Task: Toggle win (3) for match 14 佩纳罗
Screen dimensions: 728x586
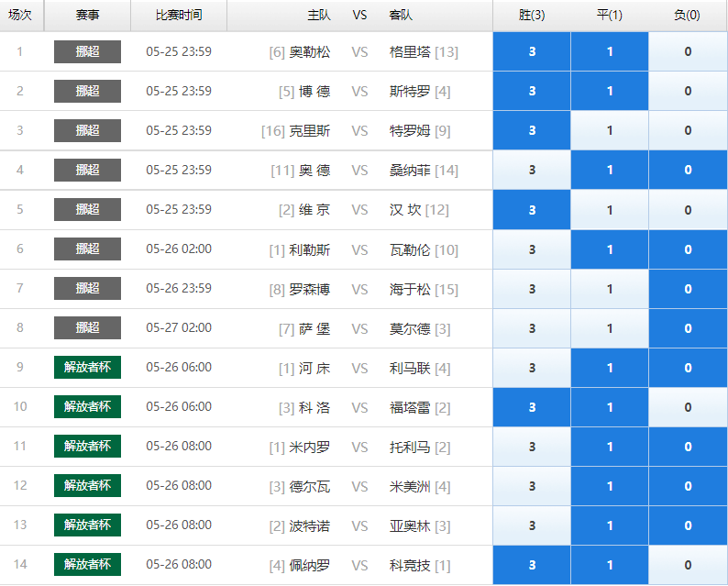Action: [532, 565]
